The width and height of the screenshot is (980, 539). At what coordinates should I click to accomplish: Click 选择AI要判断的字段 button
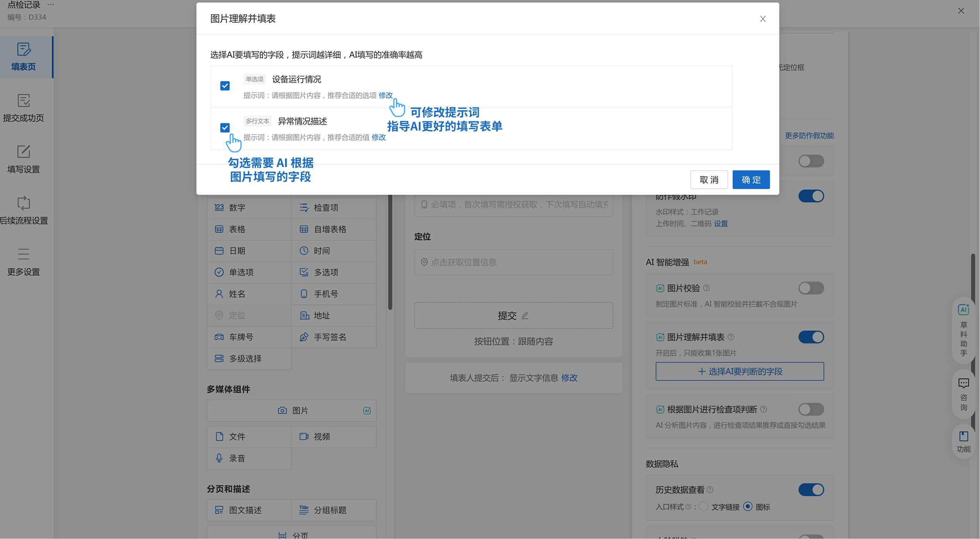(739, 372)
